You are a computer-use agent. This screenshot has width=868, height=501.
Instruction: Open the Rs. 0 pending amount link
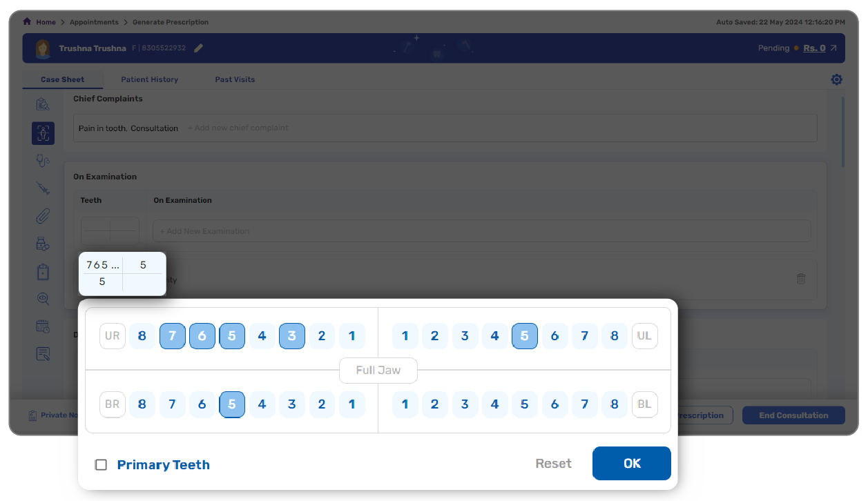click(x=814, y=48)
